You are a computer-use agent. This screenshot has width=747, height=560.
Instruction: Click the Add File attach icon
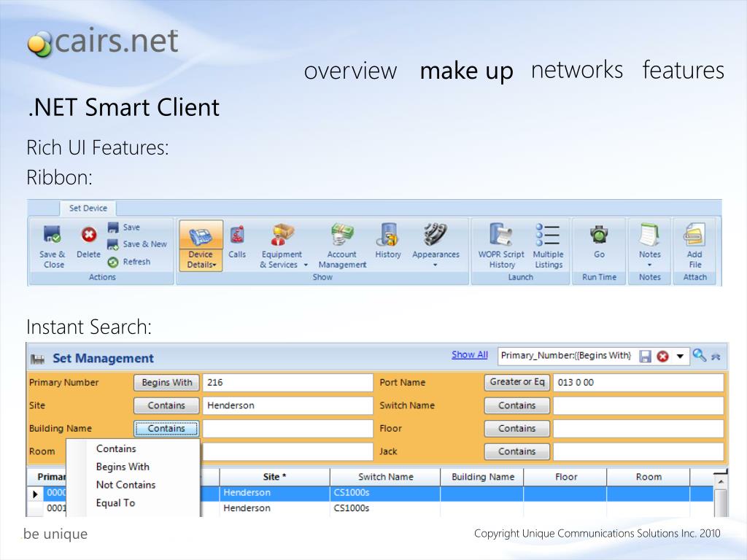(x=694, y=236)
